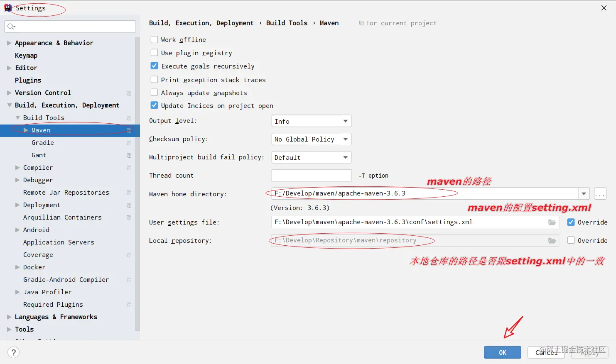The image size is (616, 364).
Task: Open Languages & Frameworks section
Action: [x=56, y=317]
